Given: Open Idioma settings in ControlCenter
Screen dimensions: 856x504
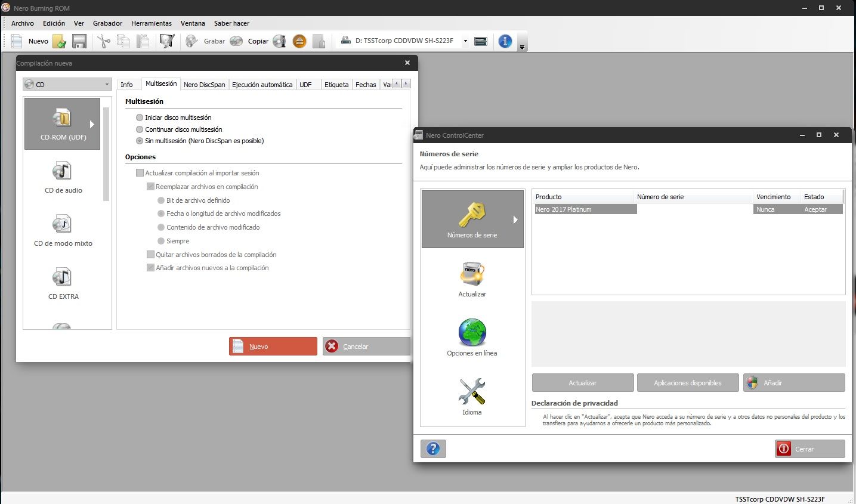Looking at the screenshot, I should 472,397.
